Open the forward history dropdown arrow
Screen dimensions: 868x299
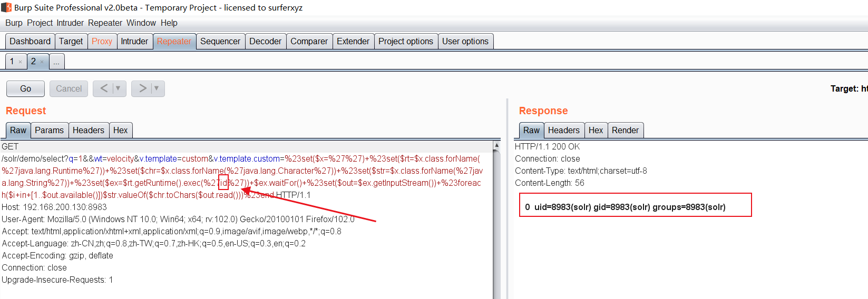[157, 88]
